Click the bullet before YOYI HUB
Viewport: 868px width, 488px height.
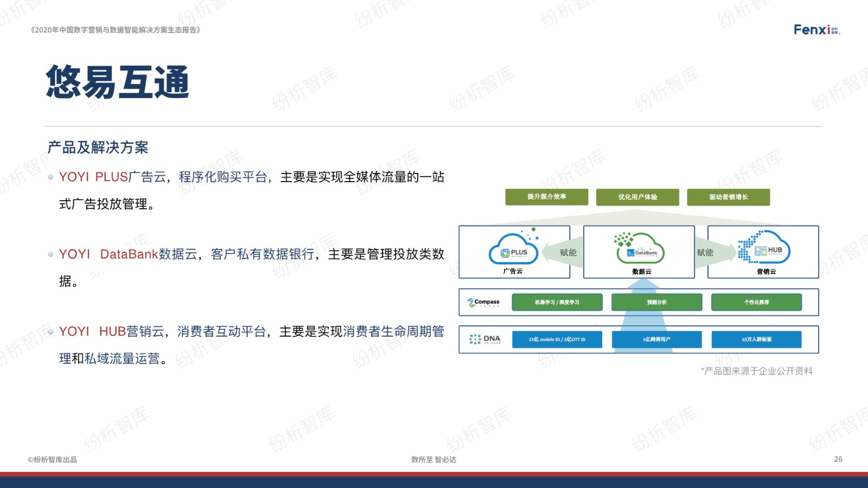(50, 331)
